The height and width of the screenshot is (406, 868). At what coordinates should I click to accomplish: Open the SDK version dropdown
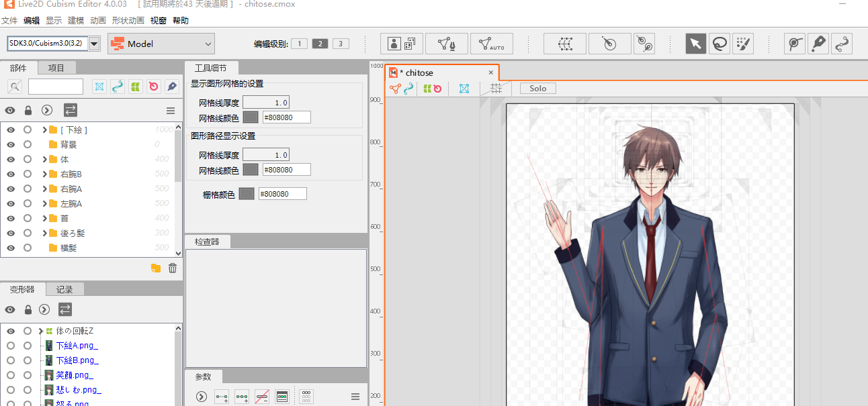click(x=93, y=43)
